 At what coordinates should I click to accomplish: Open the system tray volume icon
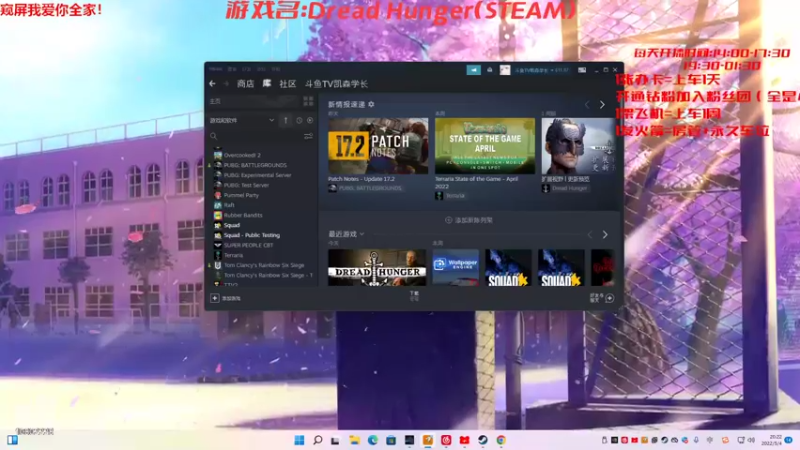751,440
